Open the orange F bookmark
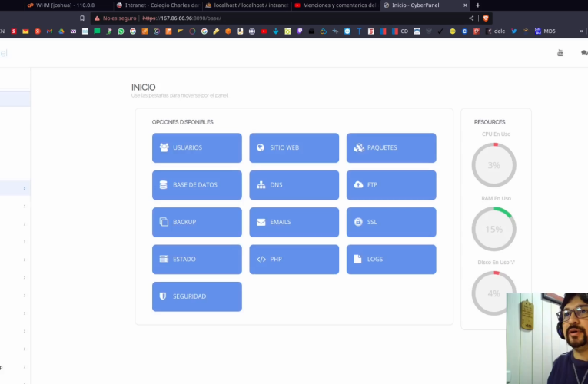 (168, 31)
